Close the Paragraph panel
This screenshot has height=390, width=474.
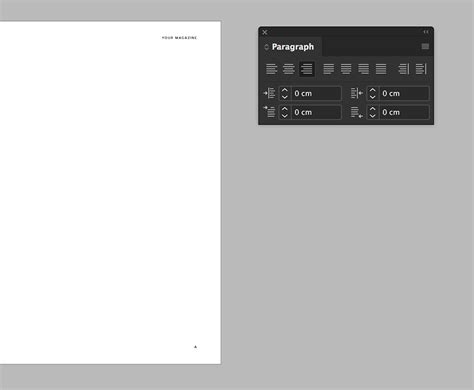(265, 32)
